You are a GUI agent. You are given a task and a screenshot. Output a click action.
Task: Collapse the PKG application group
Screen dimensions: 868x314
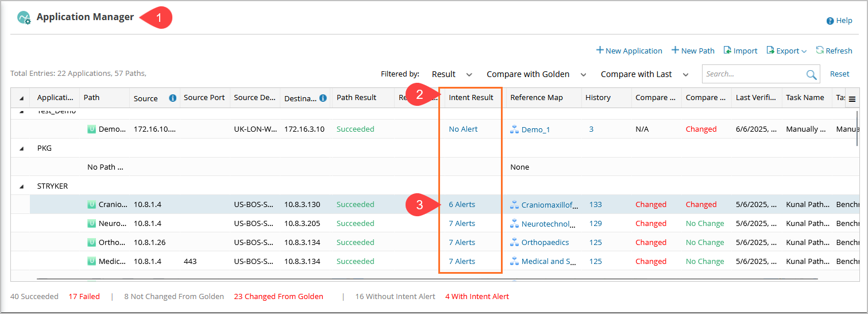pyautogui.click(x=22, y=148)
